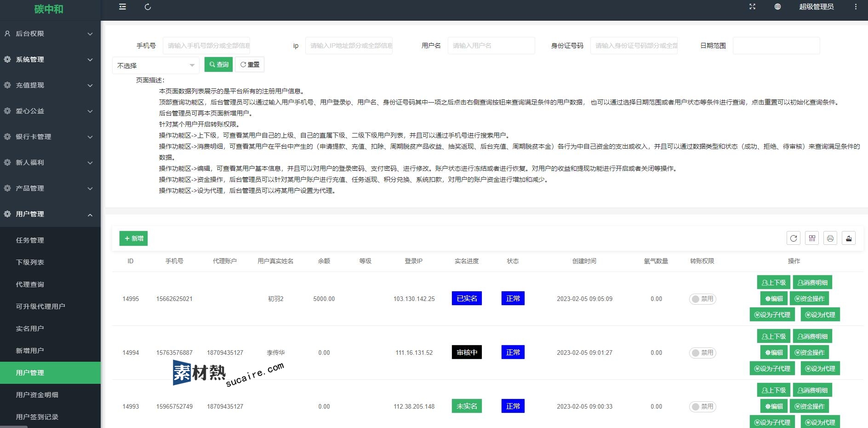Viewport: 868px width, 428px height.
Task: Click the 超级管理员 account label
Action: tap(817, 6)
